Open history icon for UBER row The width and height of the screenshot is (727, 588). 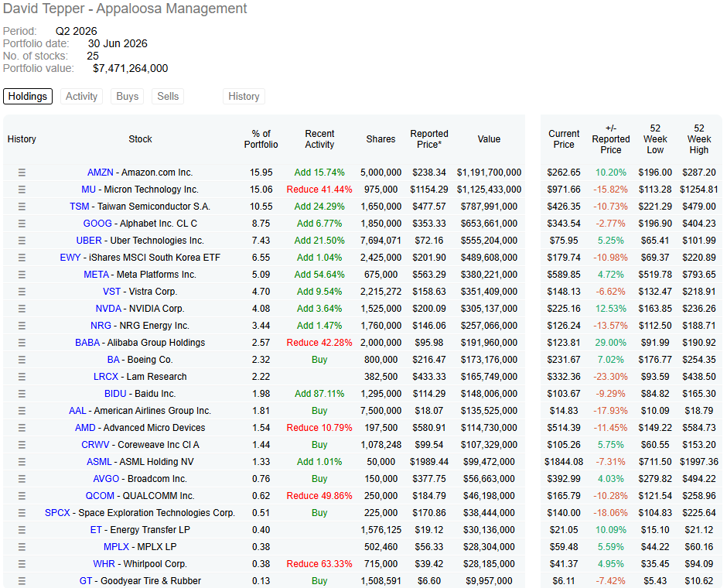[22, 241]
